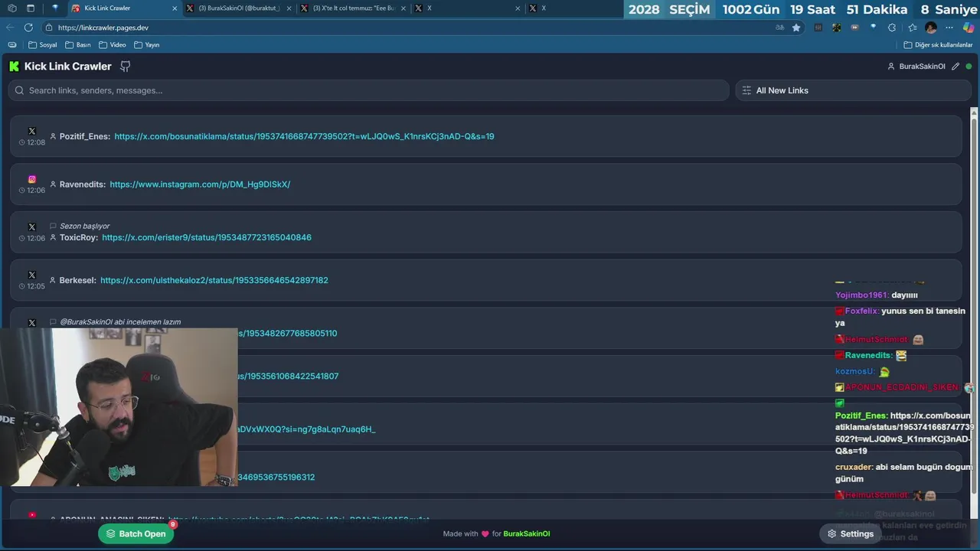Click the green connection status dot
Screen dimensions: 980x551
coord(969,67)
